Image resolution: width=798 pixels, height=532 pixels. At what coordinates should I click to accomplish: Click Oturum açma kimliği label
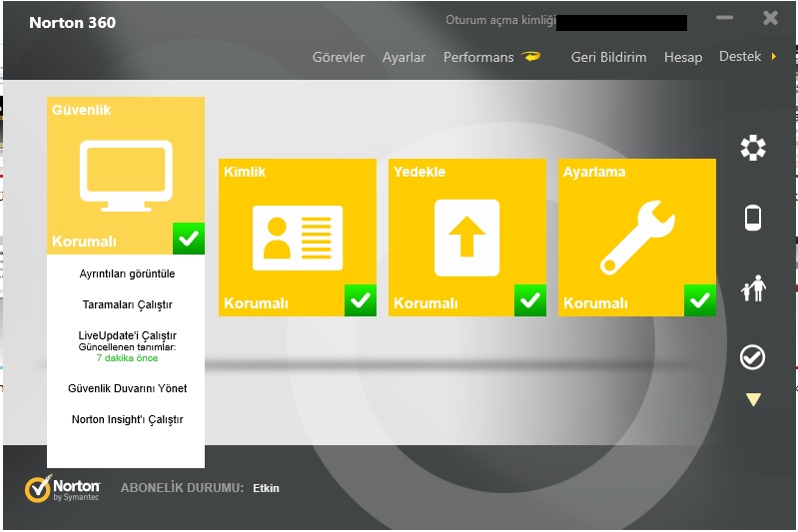[501, 20]
